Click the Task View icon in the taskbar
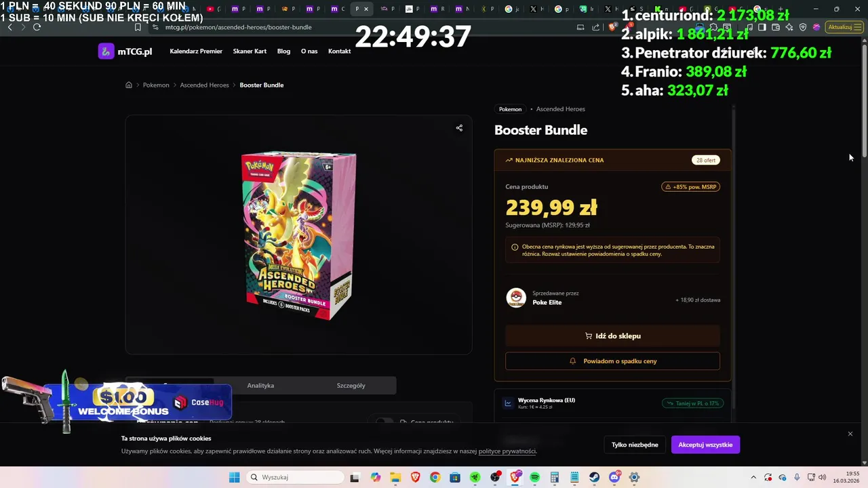Image resolution: width=868 pixels, height=488 pixels. click(x=355, y=477)
